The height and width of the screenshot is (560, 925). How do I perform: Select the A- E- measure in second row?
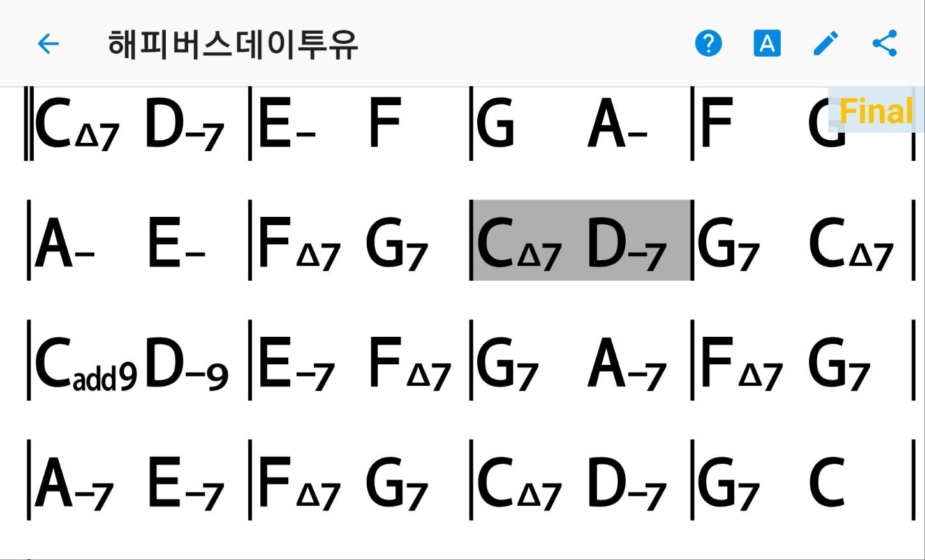[138, 240]
